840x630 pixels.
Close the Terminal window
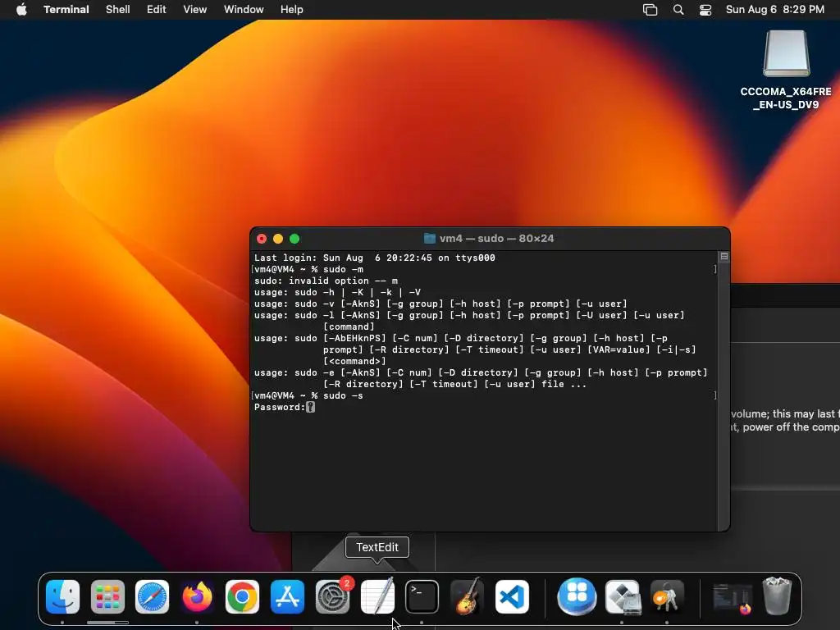click(262, 239)
